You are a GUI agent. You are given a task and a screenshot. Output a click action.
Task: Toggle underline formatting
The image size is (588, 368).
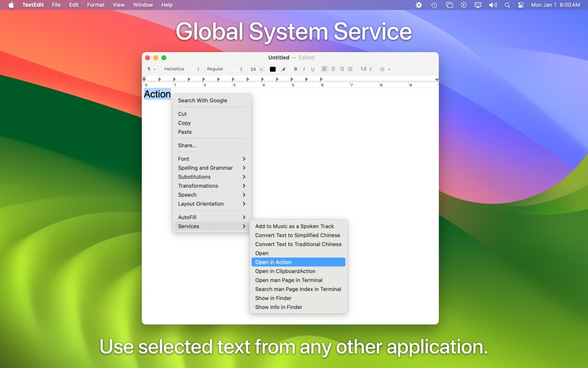coord(313,69)
